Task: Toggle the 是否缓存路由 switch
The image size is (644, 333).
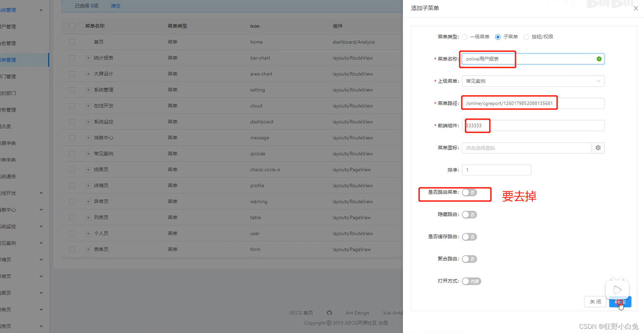Action: [x=469, y=237]
